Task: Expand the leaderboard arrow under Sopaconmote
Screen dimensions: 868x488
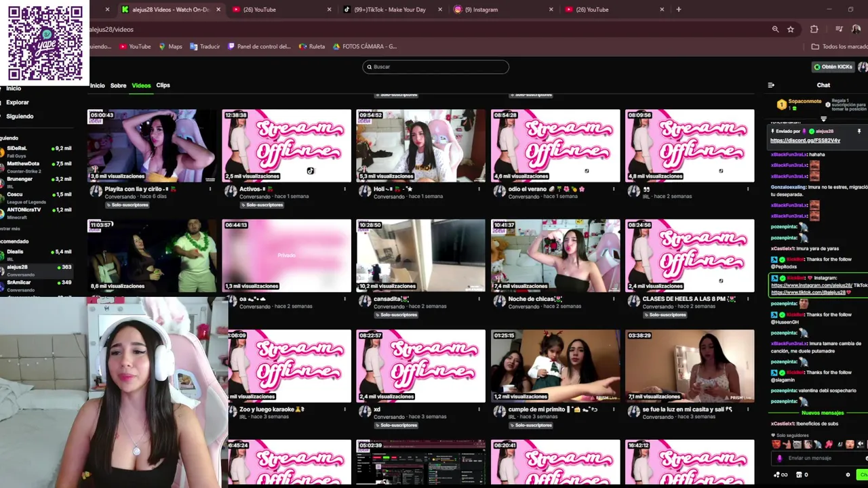Action: point(823,119)
